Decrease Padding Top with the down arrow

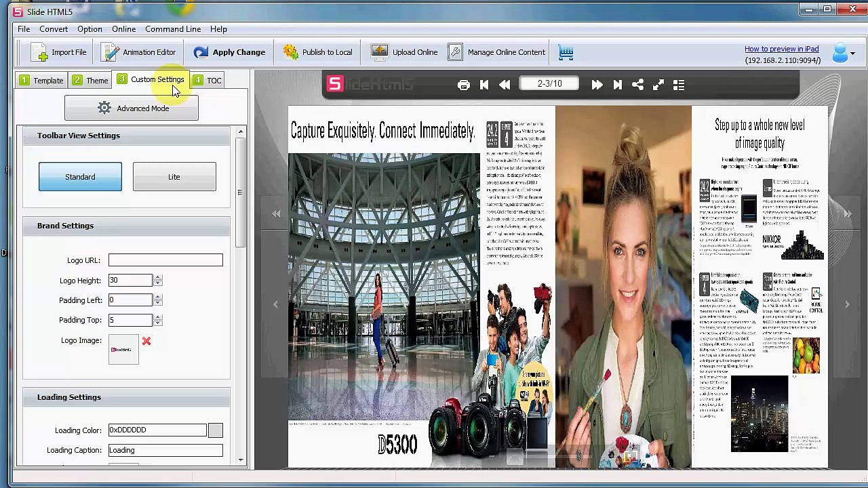158,323
